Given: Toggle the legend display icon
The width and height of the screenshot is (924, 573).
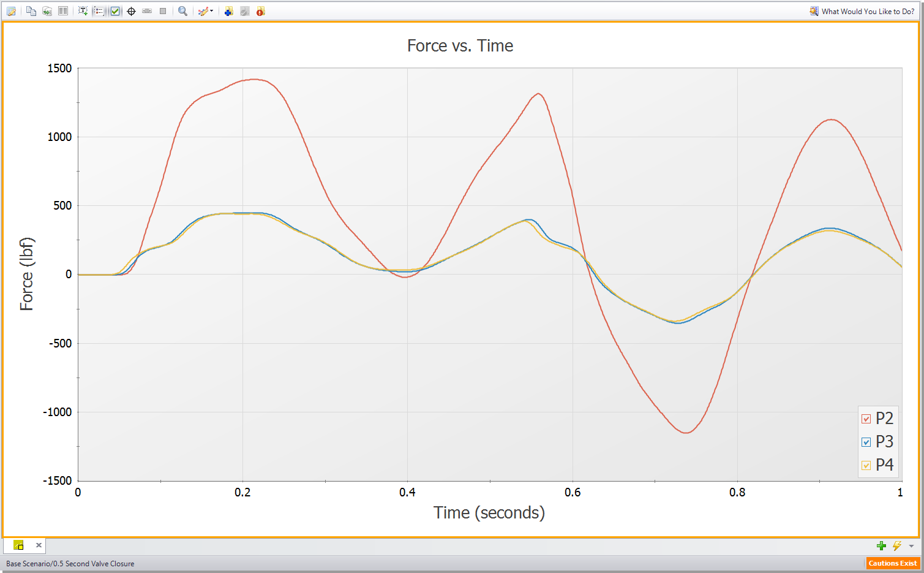Looking at the screenshot, I should pos(98,10).
